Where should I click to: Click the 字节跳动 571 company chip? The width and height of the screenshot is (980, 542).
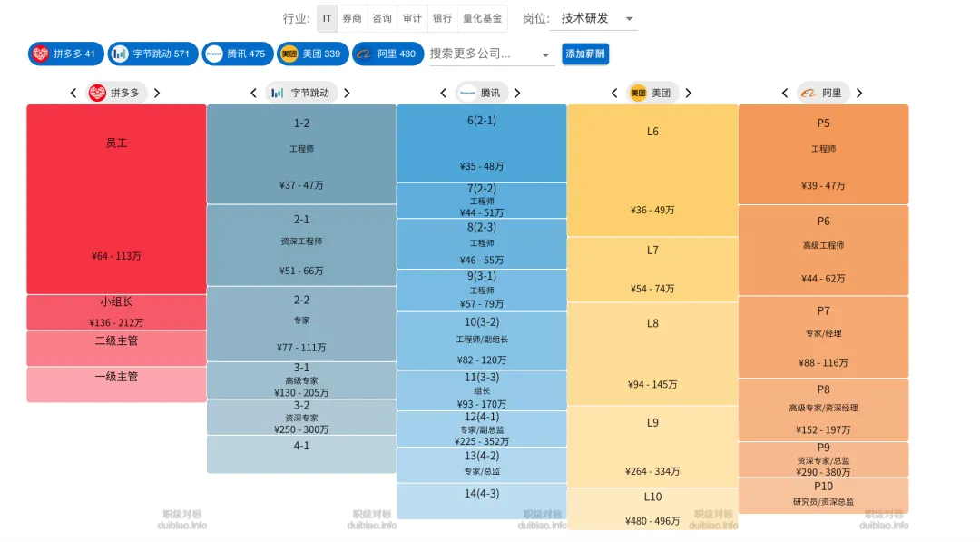tap(152, 54)
